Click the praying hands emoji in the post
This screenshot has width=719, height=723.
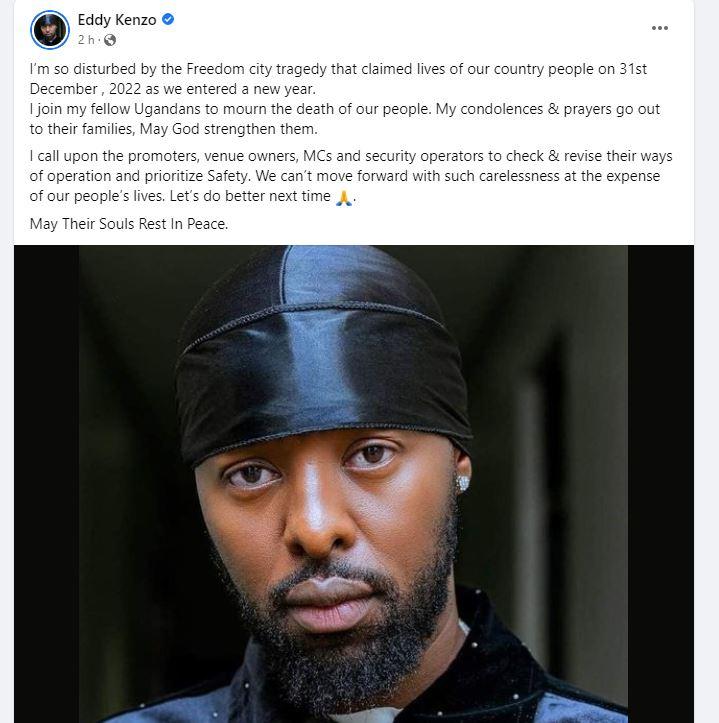[344, 197]
